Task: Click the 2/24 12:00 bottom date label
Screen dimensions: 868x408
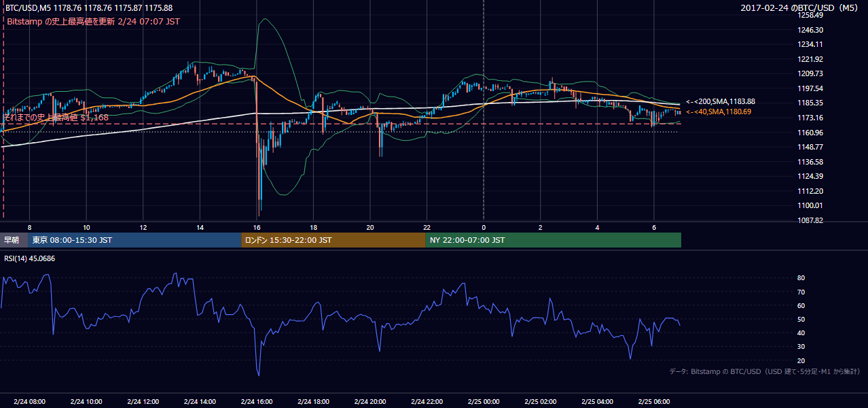Action: [x=143, y=401]
